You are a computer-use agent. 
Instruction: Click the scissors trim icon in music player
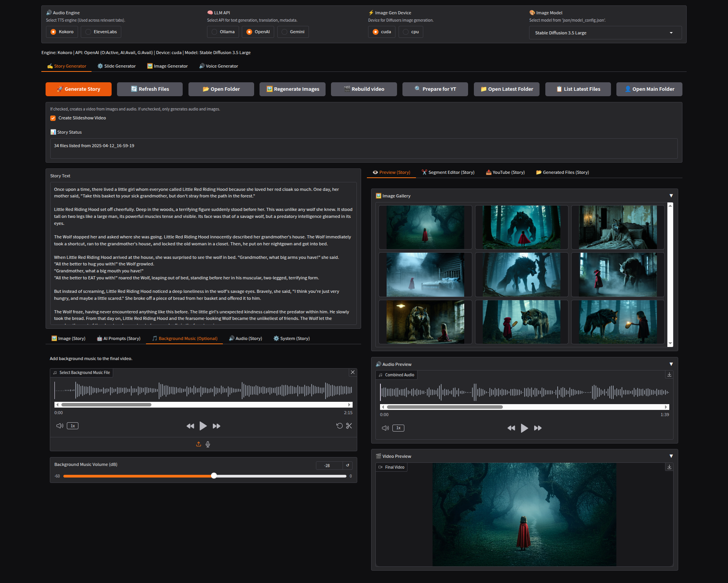[x=349, y=426]
